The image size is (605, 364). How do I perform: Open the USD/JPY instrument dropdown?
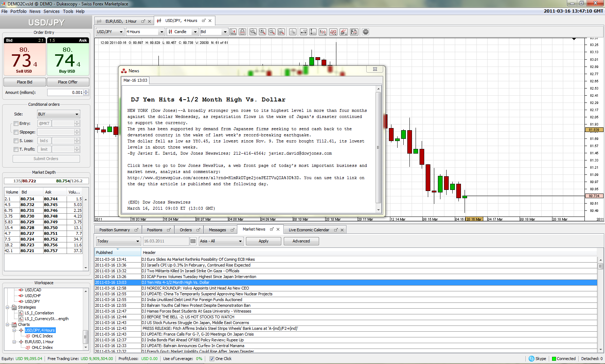[110, 32]
